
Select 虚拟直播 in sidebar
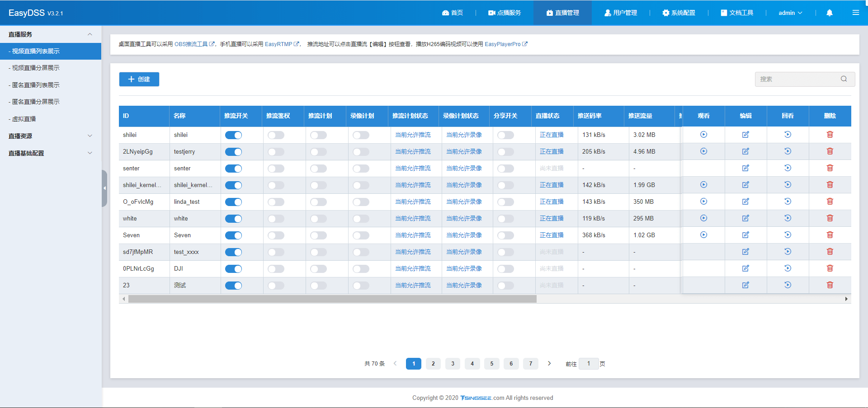tap(51, 119)
